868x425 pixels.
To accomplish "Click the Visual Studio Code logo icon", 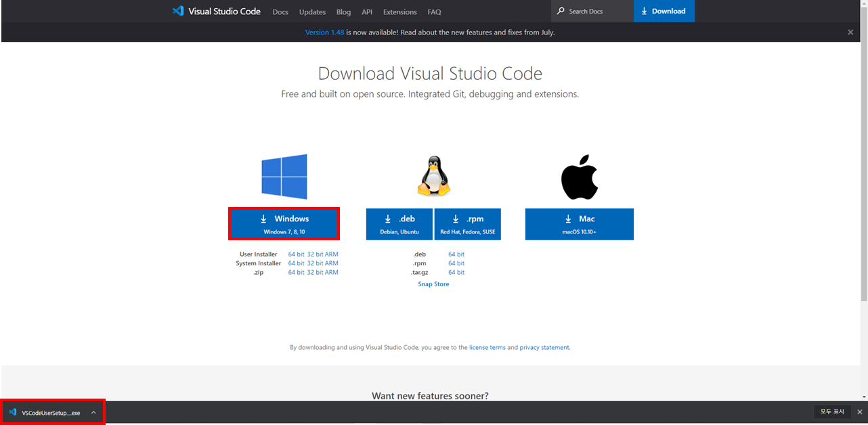I will 178,11.
